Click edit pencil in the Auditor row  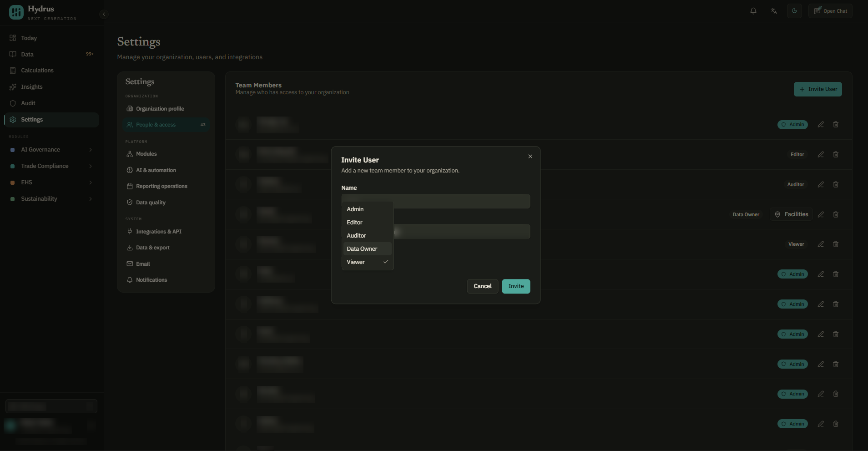click(x=821, y=184)
